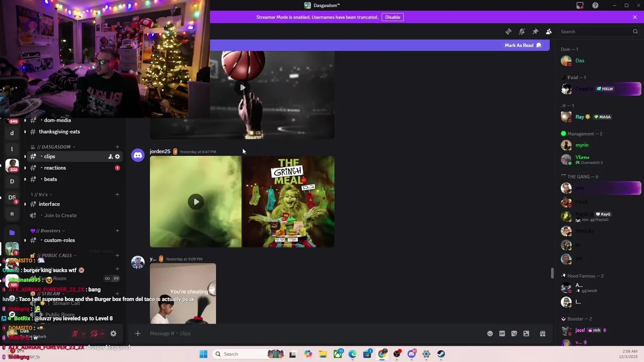Open the Discord inbox icon in title bar
Screen dimensions: 644x362
tap(580, 6)
